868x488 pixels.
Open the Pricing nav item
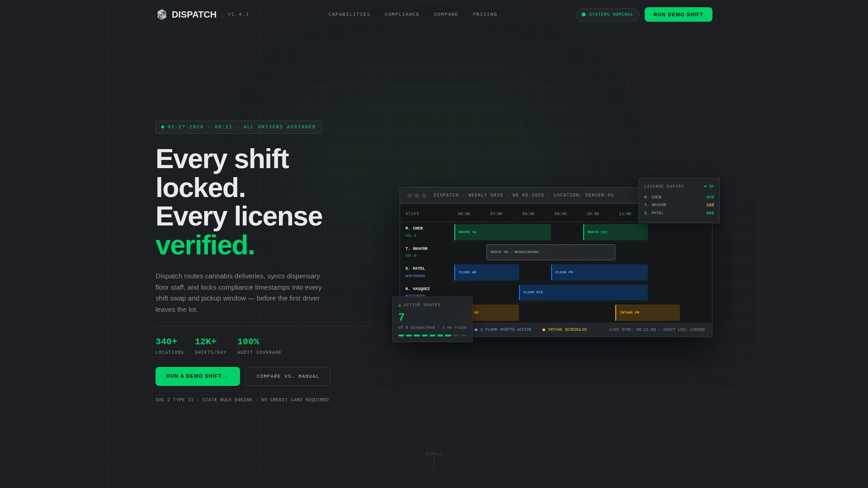[x=485, y=14]
